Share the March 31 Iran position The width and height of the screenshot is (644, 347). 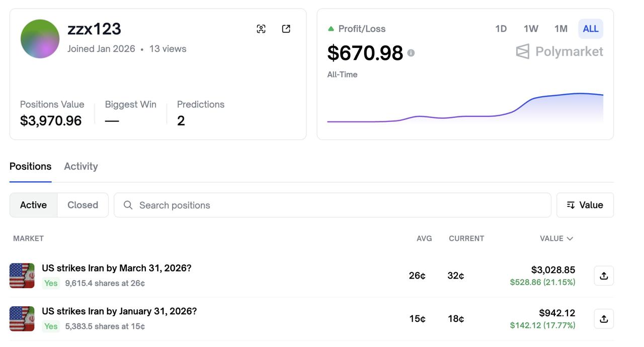(604, 275)
